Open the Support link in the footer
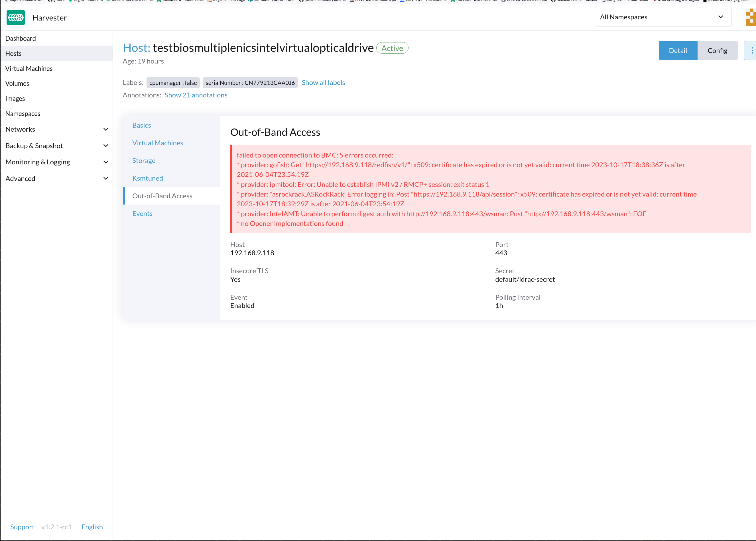Image resolution: width=756 pixels, height=541 pixels. pos(22,527)
